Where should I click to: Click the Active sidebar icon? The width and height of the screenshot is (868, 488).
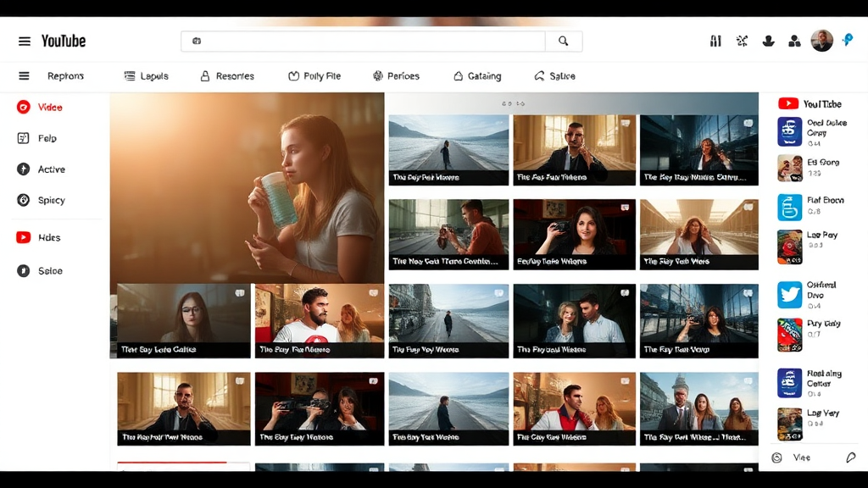(x=24, y=169)
